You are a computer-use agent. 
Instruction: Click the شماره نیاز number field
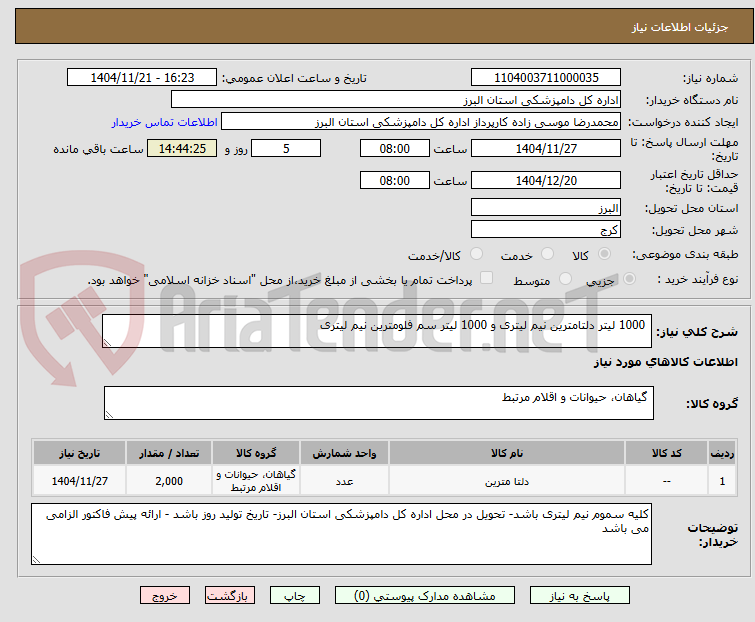pyautogui.click(x=546, y=78)
